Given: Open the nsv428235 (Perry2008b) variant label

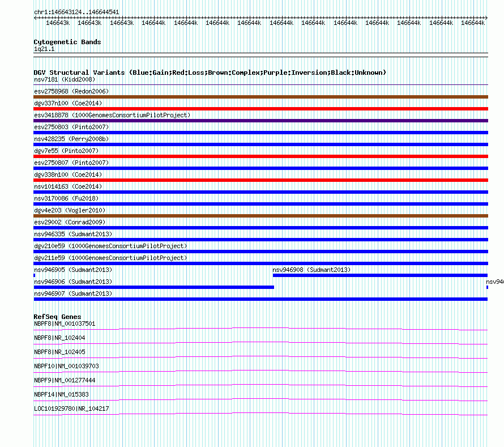Looking at the screenshot, I should point(71,139).
